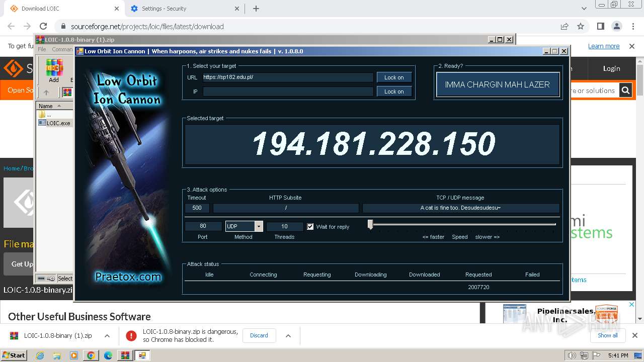Click the archive icon beside WinRAR path bar
Image resolution: width=644 pixels, height=362 pixels.
pyautogui.click(x=67, y=92)
